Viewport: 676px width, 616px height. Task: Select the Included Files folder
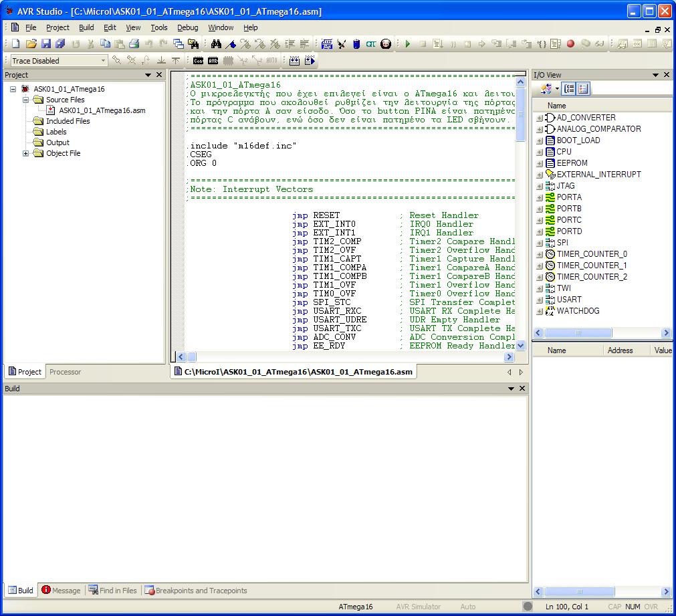pyautogui.click(x=68, y=121)
